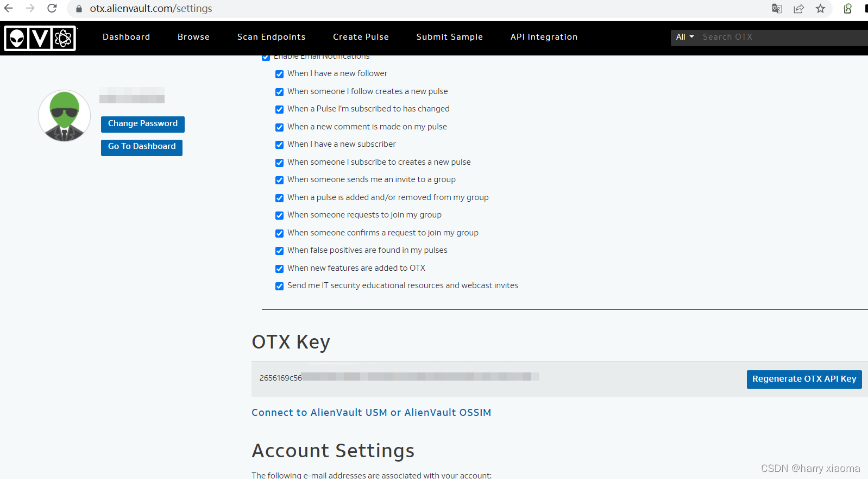Toggle 'someone I follow creates a new pulse'

tap(279, 92)
